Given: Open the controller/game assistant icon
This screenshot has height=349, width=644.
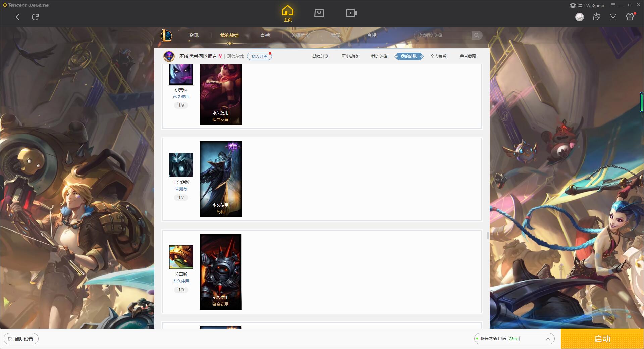Looking at the screenshot, I should [596, 17].
